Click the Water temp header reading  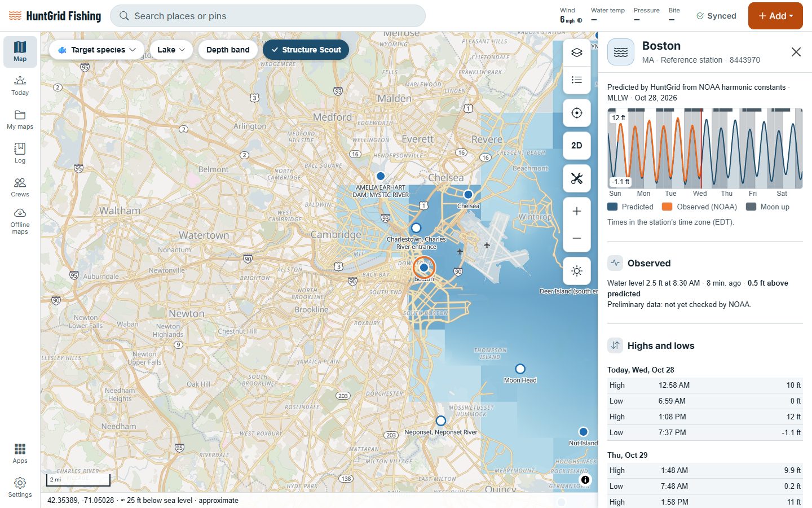click(x=607, y=16)
